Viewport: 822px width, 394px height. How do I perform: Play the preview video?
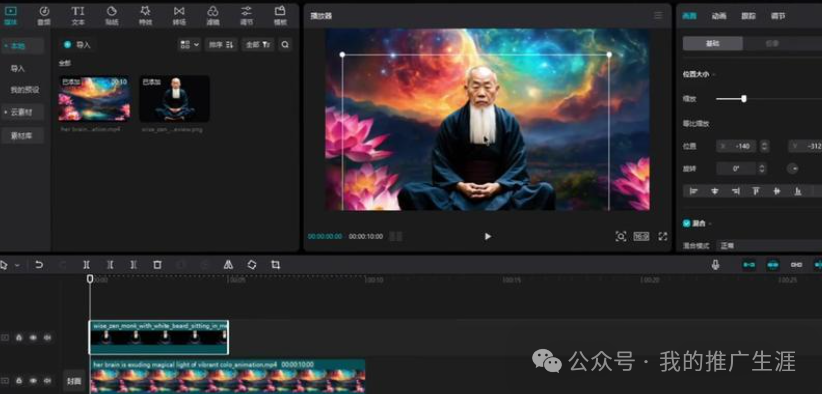pos(488,236)
